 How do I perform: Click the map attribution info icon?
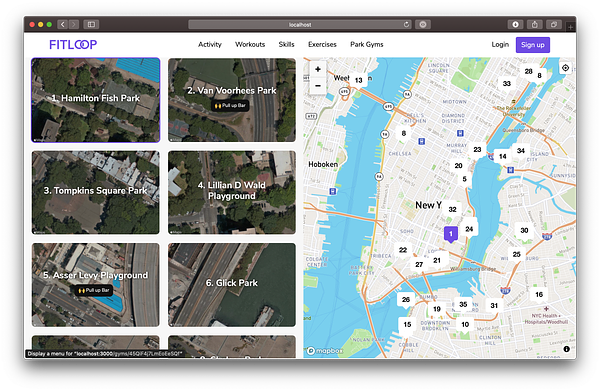coord(566,349)
